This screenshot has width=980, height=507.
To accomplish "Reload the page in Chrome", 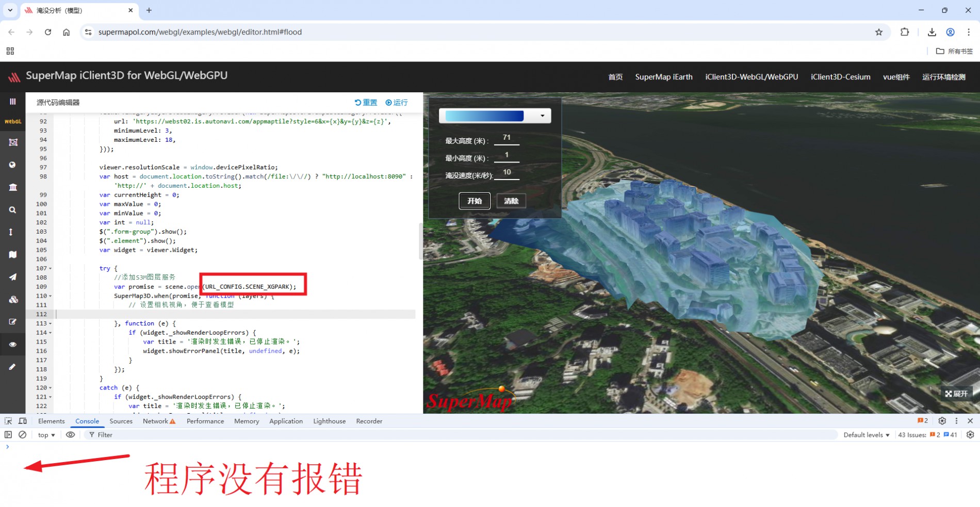I will pyautogui.click(x=48, y=32).
